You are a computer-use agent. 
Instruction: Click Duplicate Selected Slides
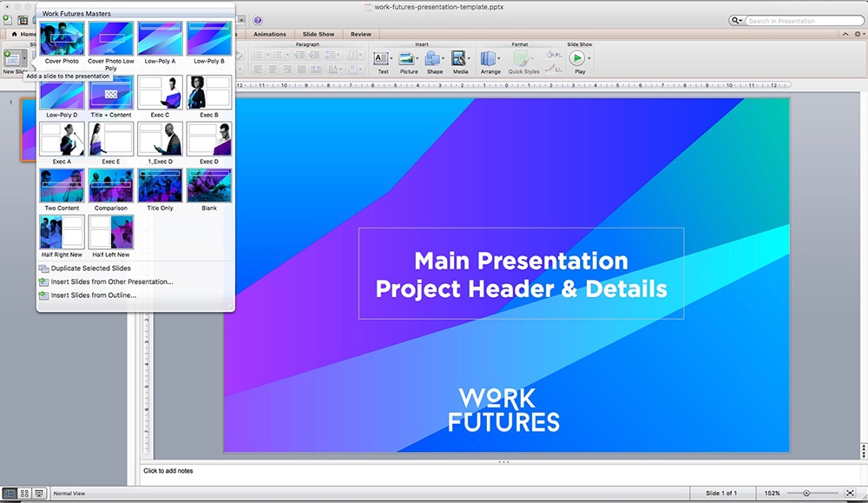point(92,270)
